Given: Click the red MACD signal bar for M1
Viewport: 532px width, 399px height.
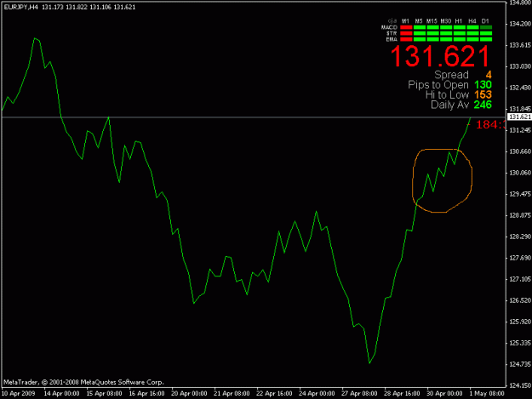Looking at the screenshot, I should coord(406,27).
